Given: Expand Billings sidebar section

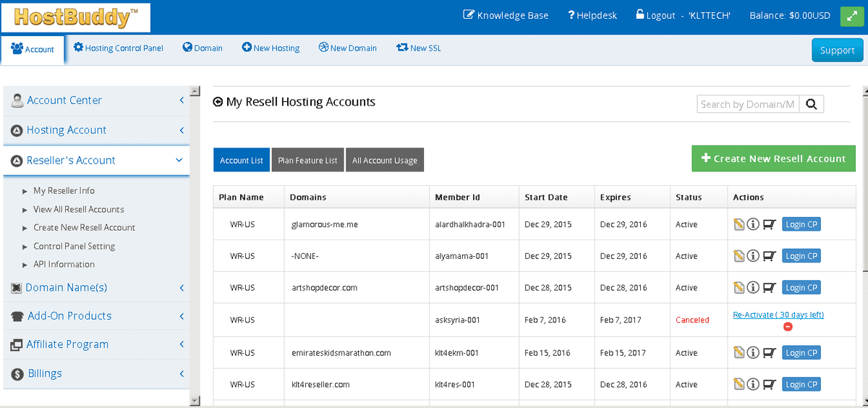Looking at the screenshot, I should pyautogui.click(x=95, y=373).
